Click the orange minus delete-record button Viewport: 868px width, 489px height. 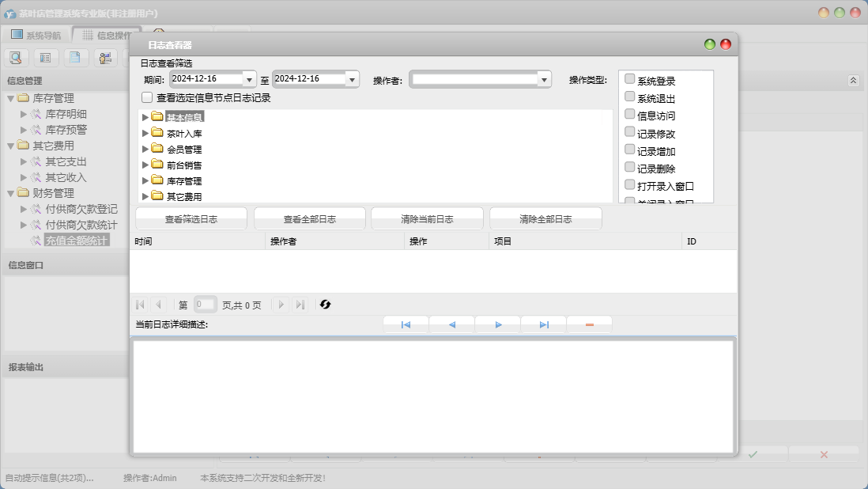coord(590,324)
